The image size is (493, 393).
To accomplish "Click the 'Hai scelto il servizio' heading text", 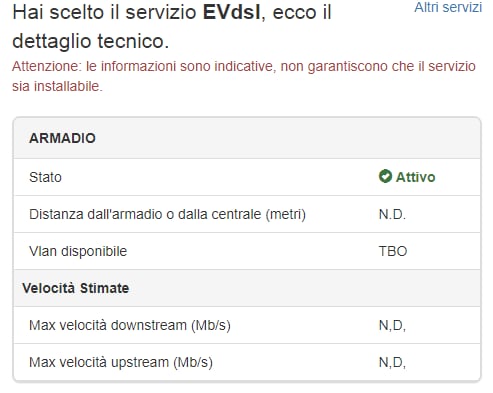I will coord(104,12).
